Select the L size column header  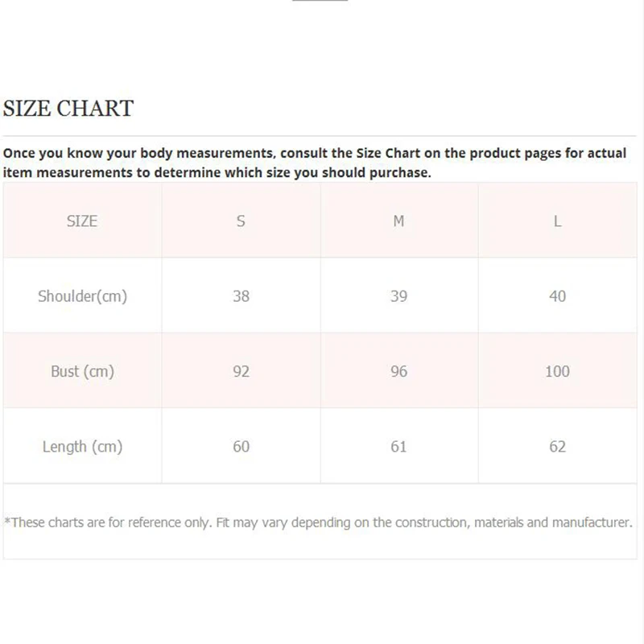point(557,221)
